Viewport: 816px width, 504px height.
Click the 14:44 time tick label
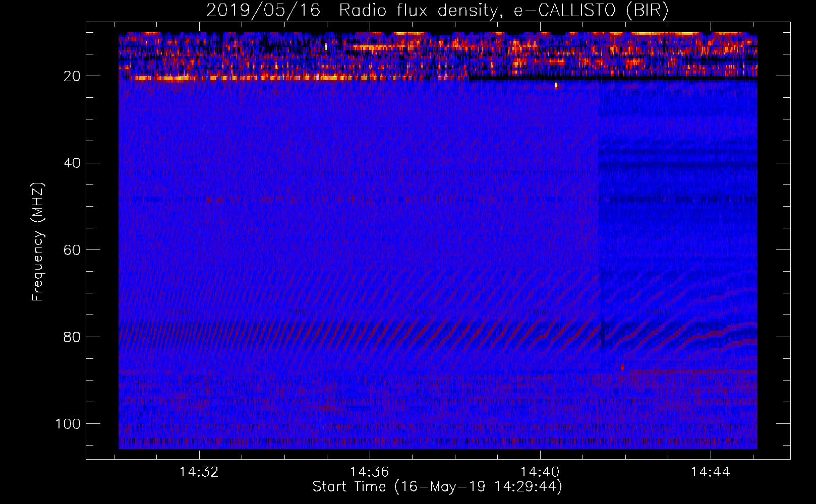[710, 472]
